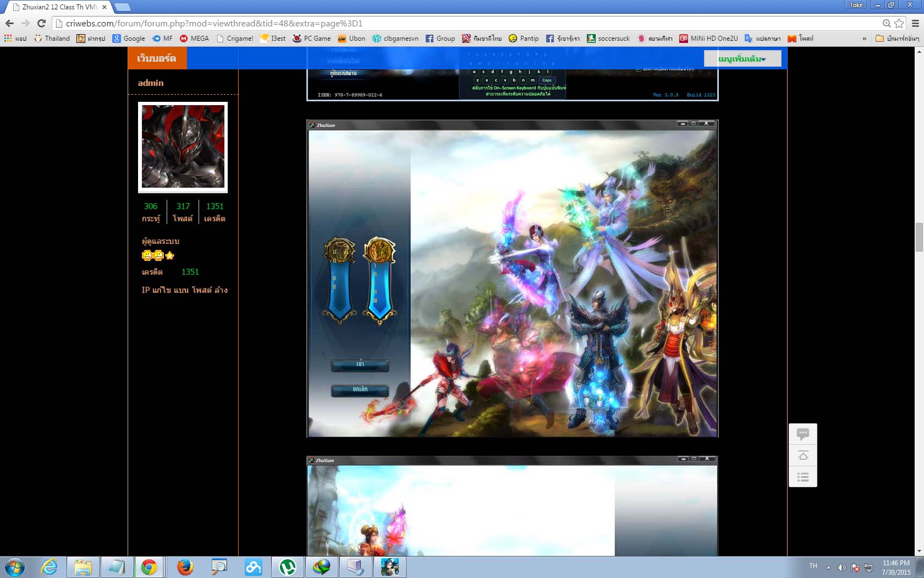Open a new browser tab
This screenshot has height=578, width=924.
122,7
